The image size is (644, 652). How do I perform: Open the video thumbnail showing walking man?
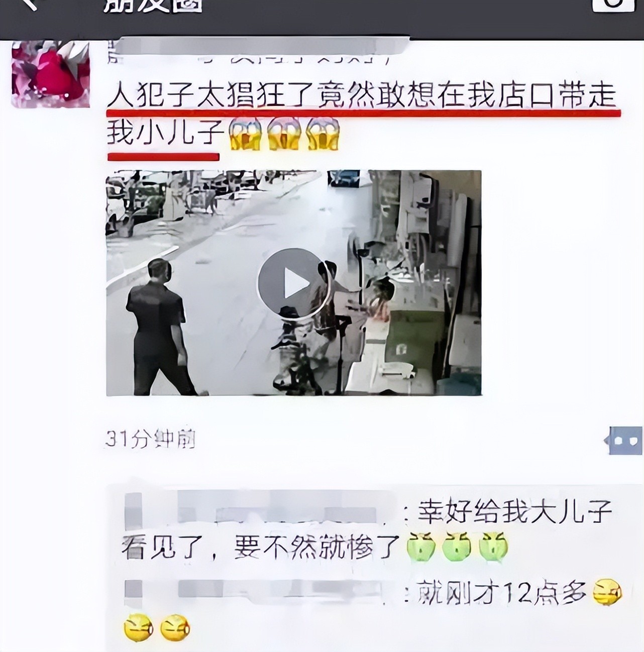pos(294,283)
